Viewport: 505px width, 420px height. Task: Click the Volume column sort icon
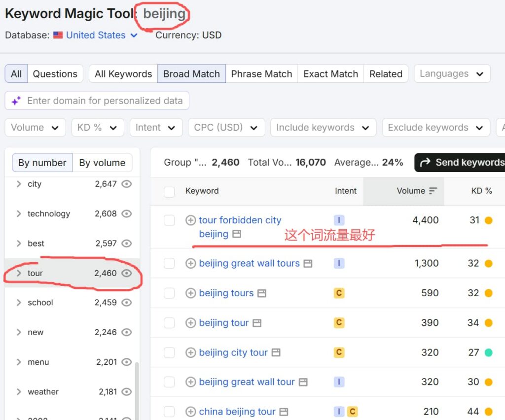[433, 191]
